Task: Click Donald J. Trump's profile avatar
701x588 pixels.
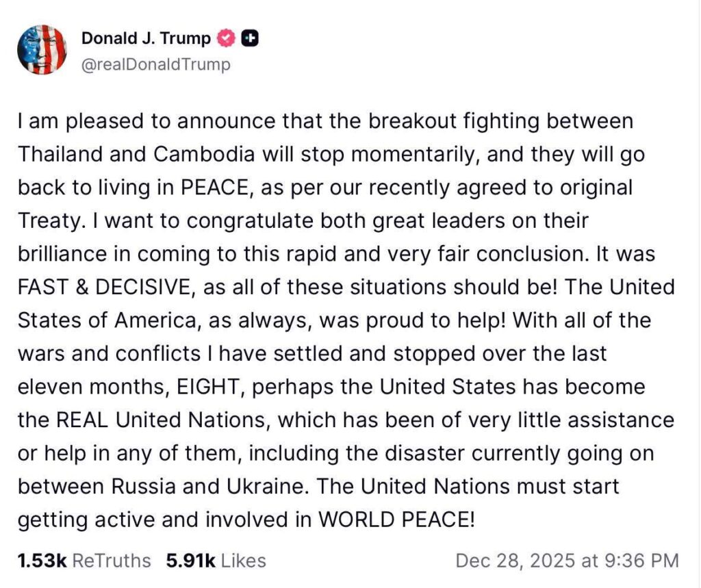Action: [42, 49]
